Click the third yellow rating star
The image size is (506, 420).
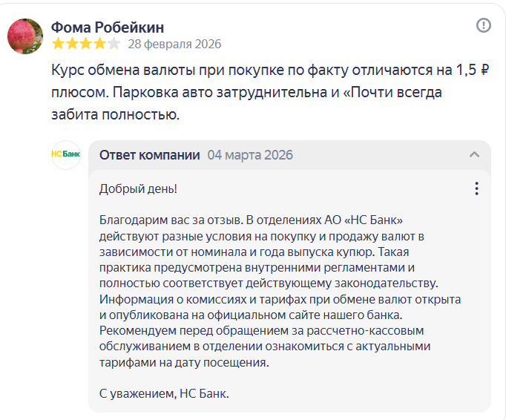pos(86,44)
